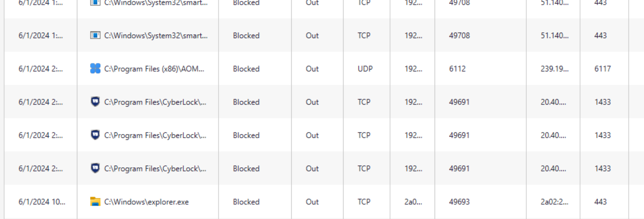Select the C:\Windows\explorer.exe path entry

[x=146, y=202]
